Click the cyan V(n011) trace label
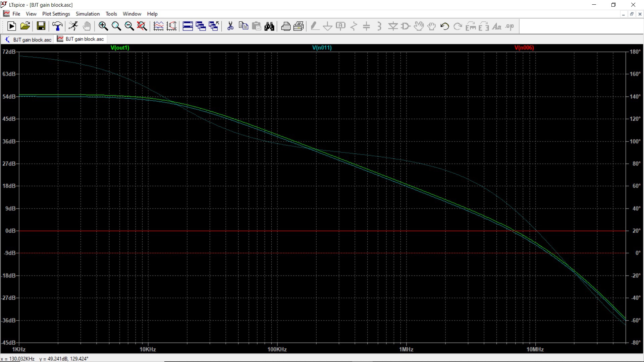The width and height of the screenshot is (644, 362). pos(322,48)
